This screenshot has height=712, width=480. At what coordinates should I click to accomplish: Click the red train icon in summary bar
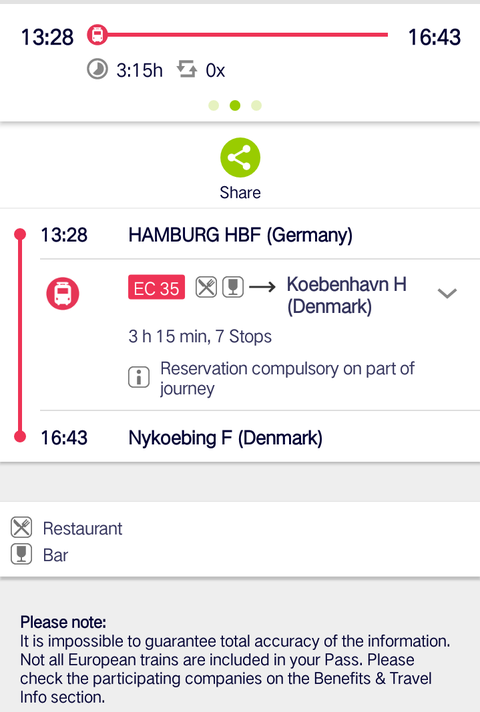(97, 35)
